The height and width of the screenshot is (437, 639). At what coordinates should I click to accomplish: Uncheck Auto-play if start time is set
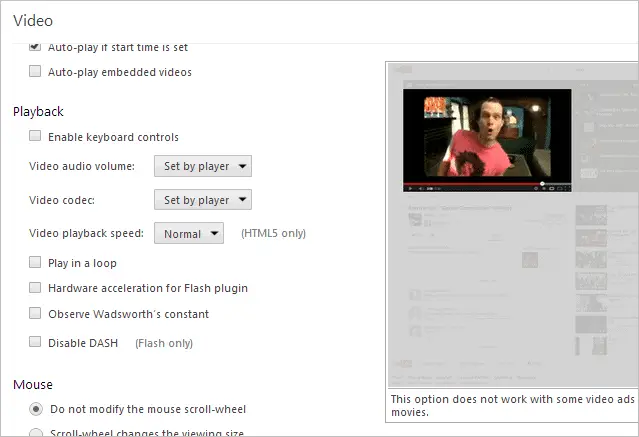tap(35, 47)
